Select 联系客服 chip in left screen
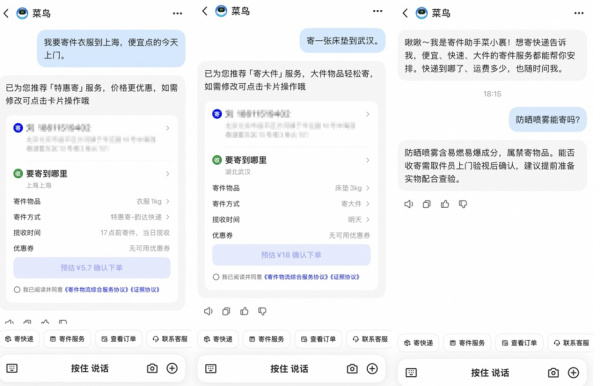Screen dimensions: 600x386 170,339
